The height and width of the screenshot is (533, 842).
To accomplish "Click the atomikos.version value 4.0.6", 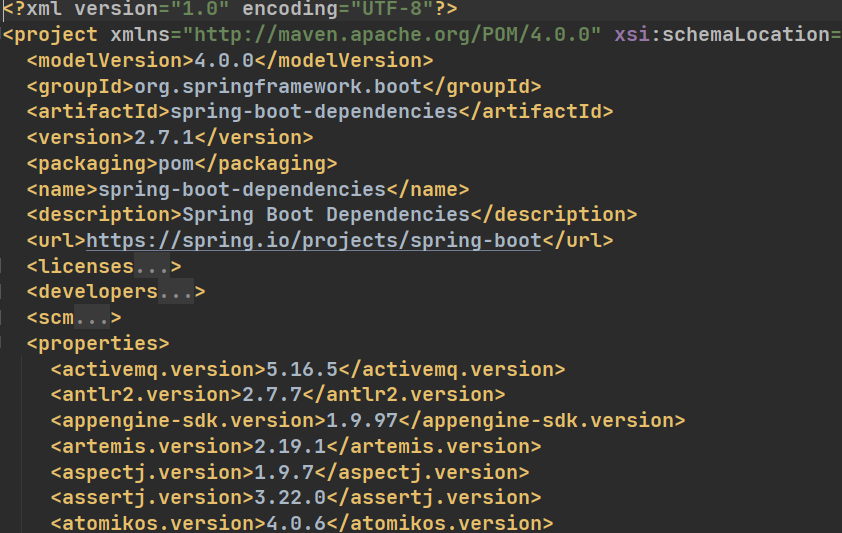I will (x=296, y=523).
